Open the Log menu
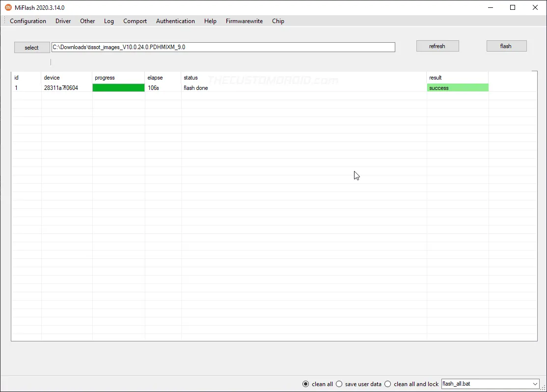 tap(109, 21)
